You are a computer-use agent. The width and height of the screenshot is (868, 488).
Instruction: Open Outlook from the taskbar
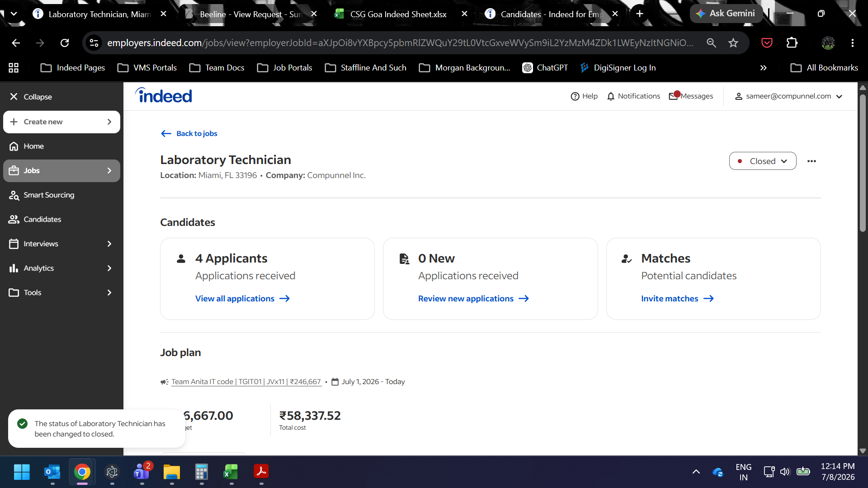tap(52, 472)
